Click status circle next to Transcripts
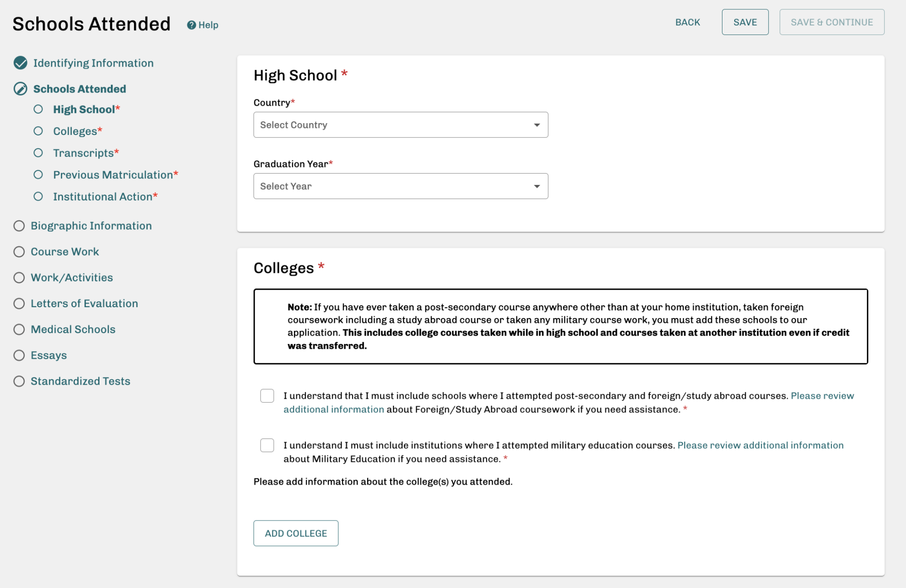This screenshot has height=588, width=906. (39, 152)
